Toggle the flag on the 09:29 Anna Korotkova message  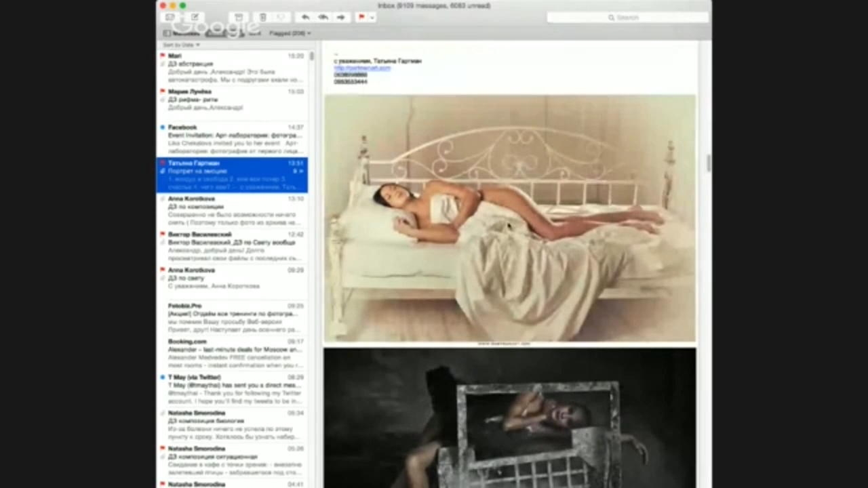click(x=163, y=270)
